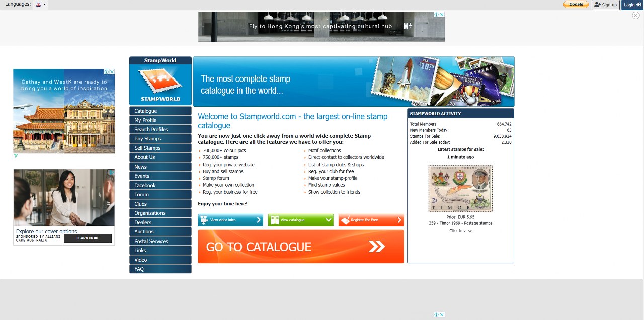644x320 pixels.
Task: Click LEARN MORE in Allianz ad
Action: 88,238
